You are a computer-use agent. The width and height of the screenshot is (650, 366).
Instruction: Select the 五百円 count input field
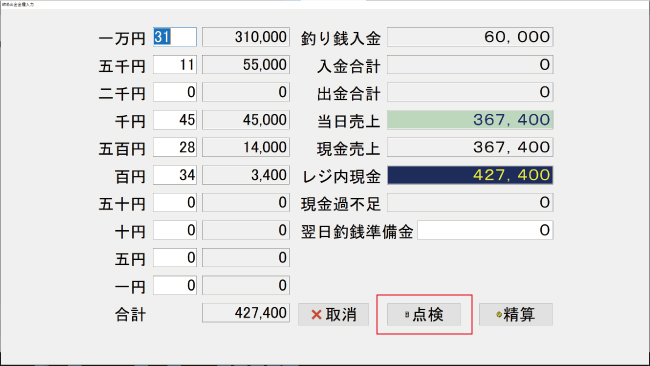175,147
